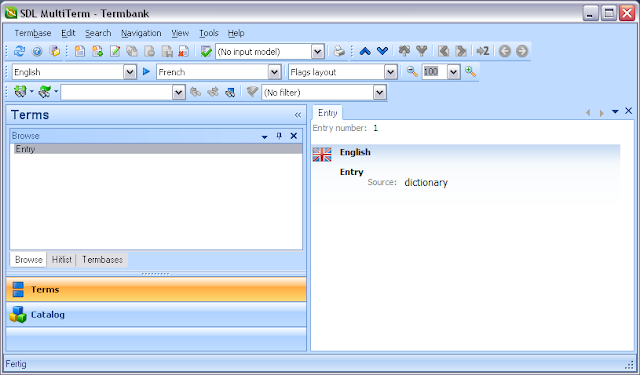Open the Navigation menu
The height and width of the screenshot is (375, 640).
click(141, 33)
